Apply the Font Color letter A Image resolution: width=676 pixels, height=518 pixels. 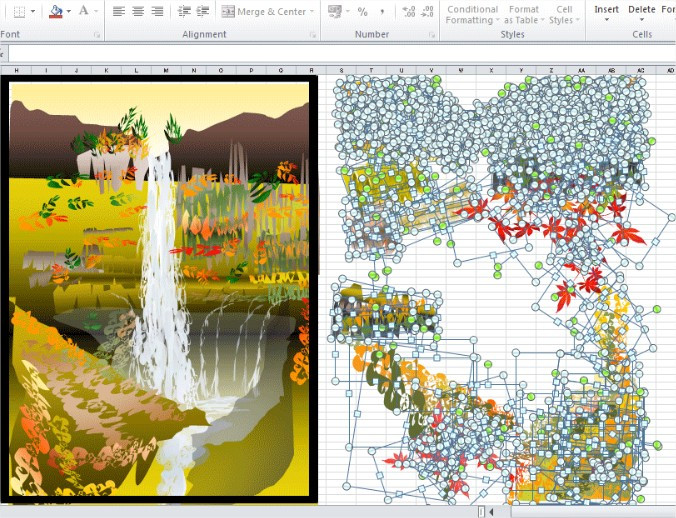click(84, 11)
